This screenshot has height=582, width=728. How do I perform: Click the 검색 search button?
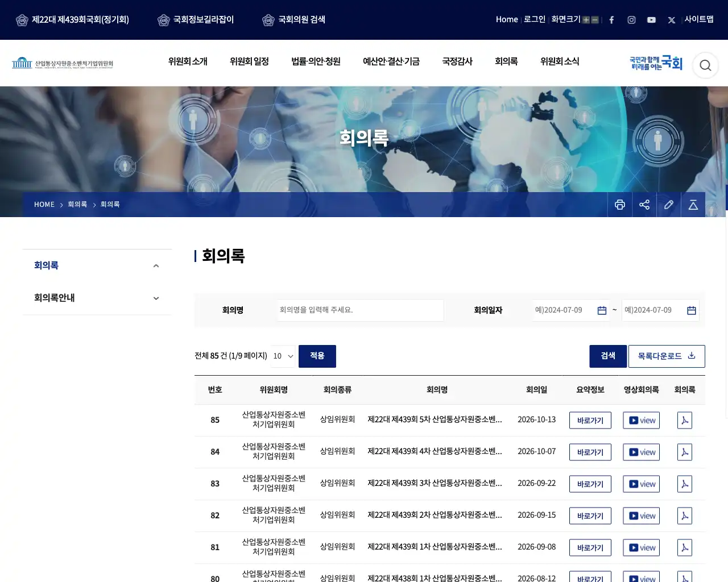pos(608,356)
